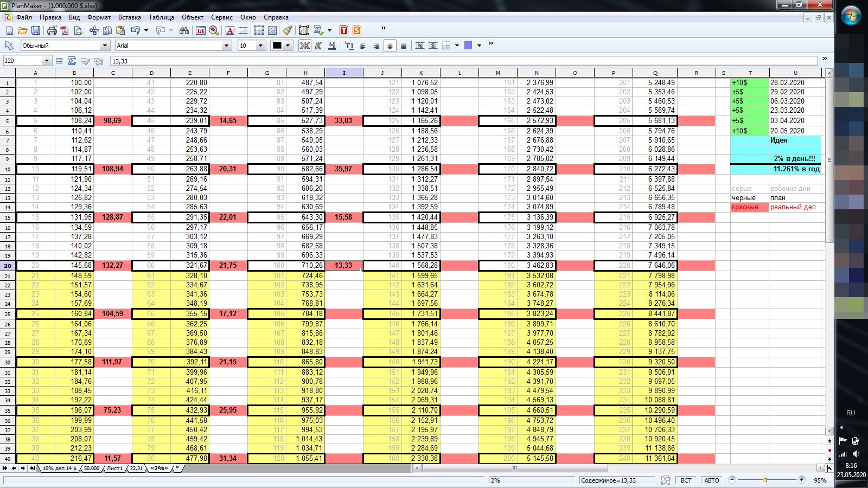Click the Save document icon

click(x=36, y=30)
